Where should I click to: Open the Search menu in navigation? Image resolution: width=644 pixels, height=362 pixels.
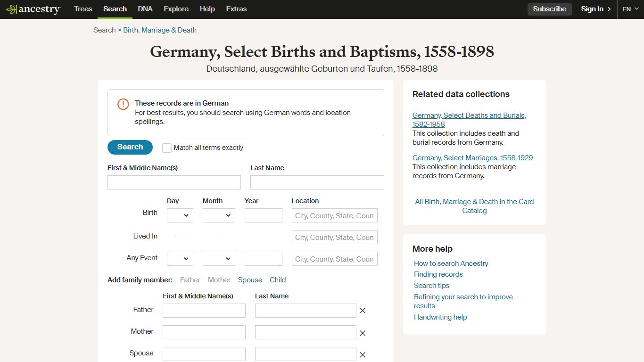click(x=115, y=9)
